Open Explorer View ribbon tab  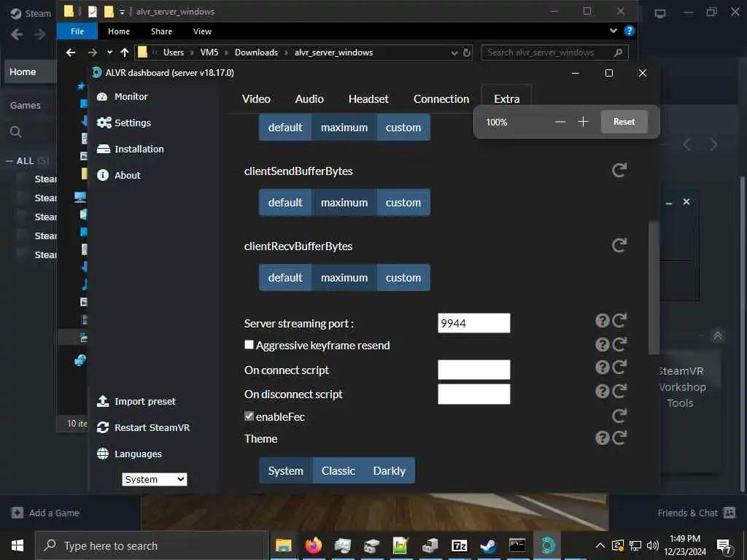[x=202, y=31]
